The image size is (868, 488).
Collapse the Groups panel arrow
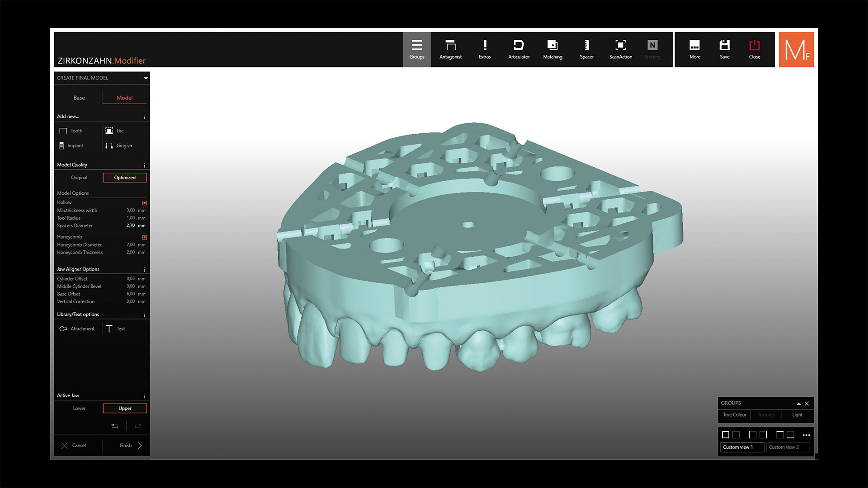coord(798,404)
